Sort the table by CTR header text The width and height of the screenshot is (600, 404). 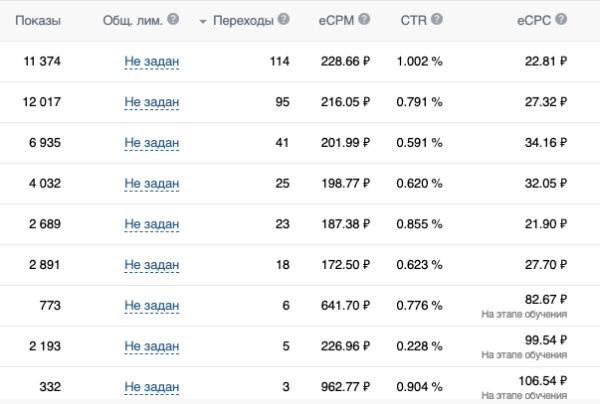coord(413,20)
